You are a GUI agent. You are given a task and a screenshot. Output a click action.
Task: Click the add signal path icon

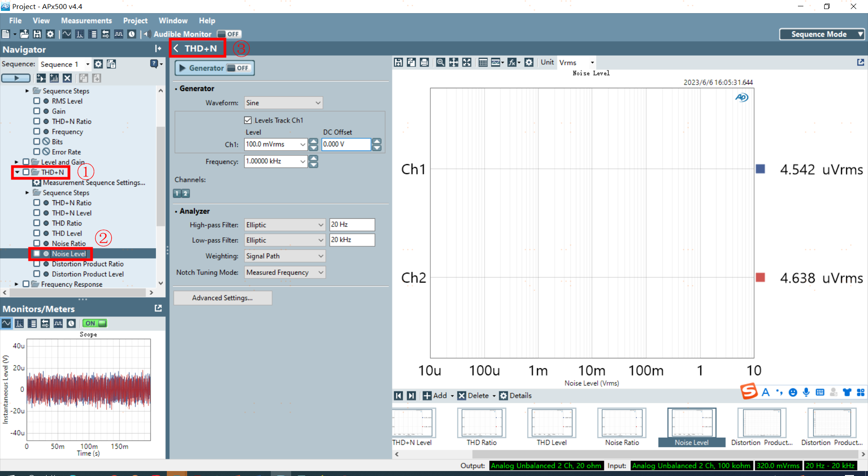tap(41, 78)
